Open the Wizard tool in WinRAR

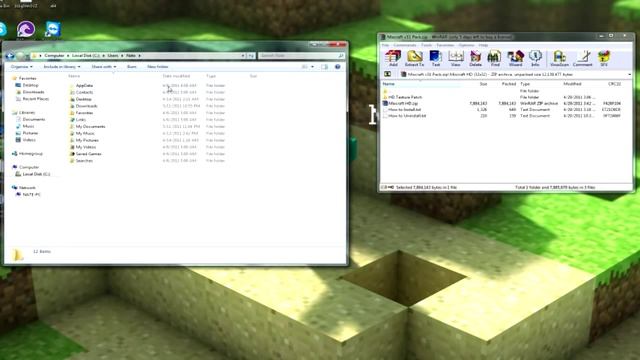[x=515, y=58]
